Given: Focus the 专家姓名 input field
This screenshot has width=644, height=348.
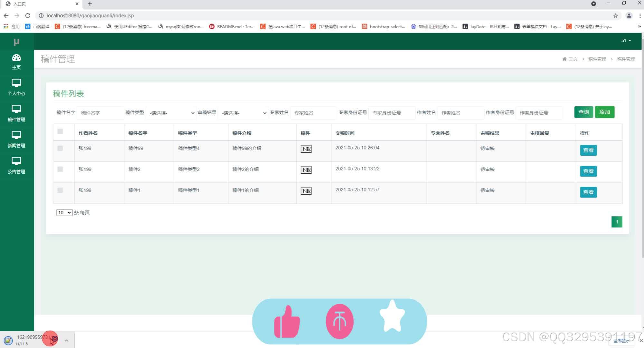Looking at the screenshot, I should (313, 113).
